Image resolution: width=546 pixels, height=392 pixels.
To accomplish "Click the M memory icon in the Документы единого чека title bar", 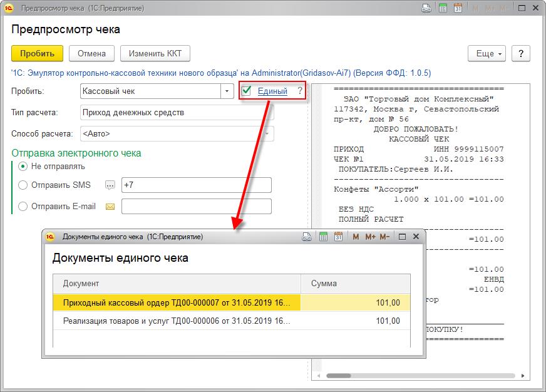I will click(x=356, y=237).
